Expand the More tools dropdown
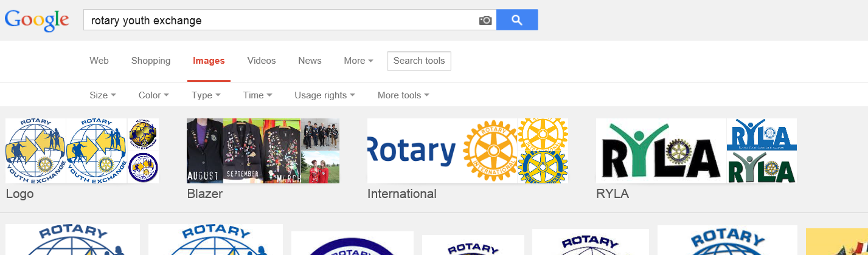 [403, 95]
